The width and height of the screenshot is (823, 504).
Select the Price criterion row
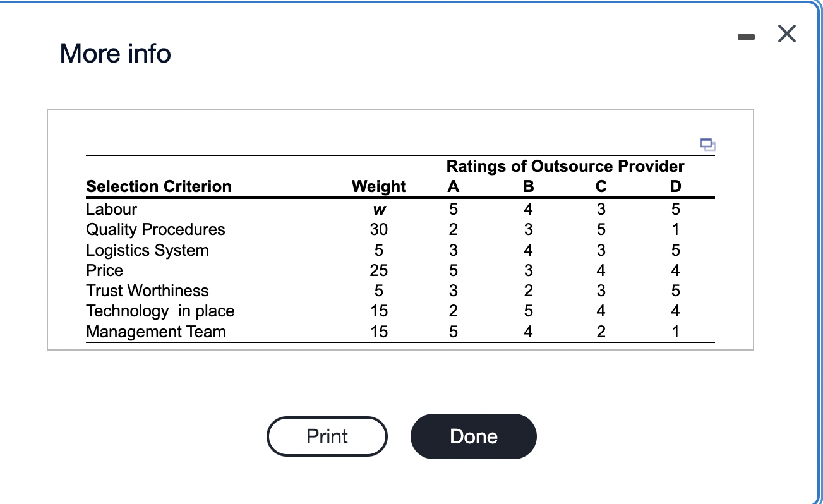(x=104, y=270)
